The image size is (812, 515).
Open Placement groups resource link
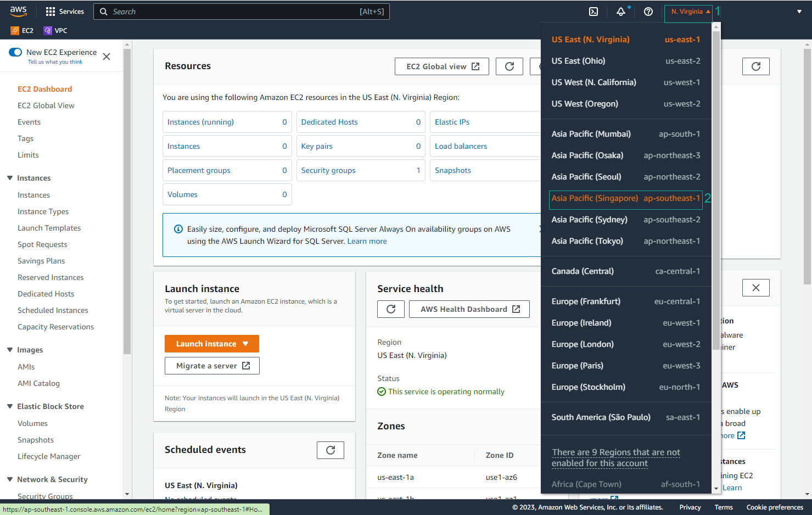(x=199, y=170)
